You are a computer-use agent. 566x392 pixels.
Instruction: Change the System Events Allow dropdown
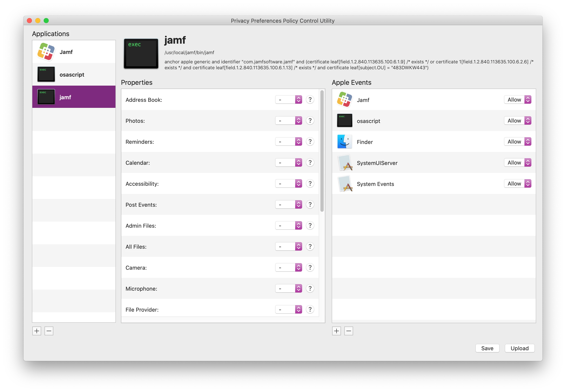point(518,183)
